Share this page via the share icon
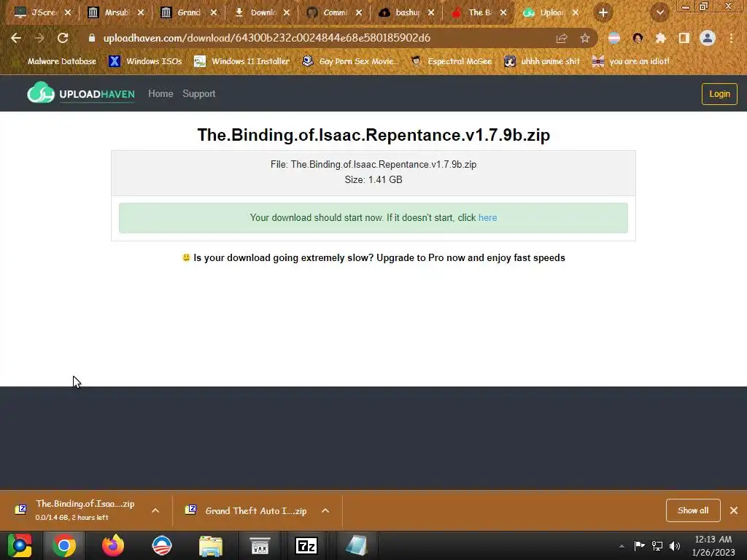Image resolution: width=747 pixels, height=560 pixels. click(x=562, y=38)
